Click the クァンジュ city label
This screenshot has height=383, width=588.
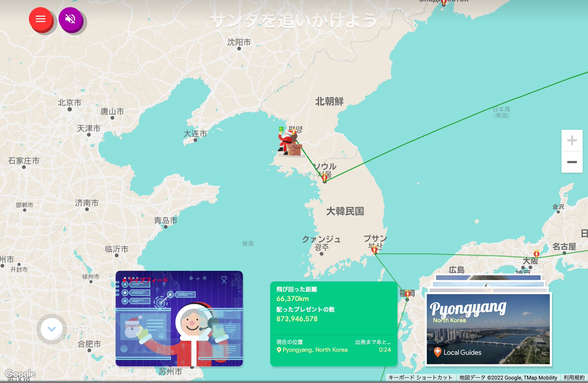click(321, 239)
